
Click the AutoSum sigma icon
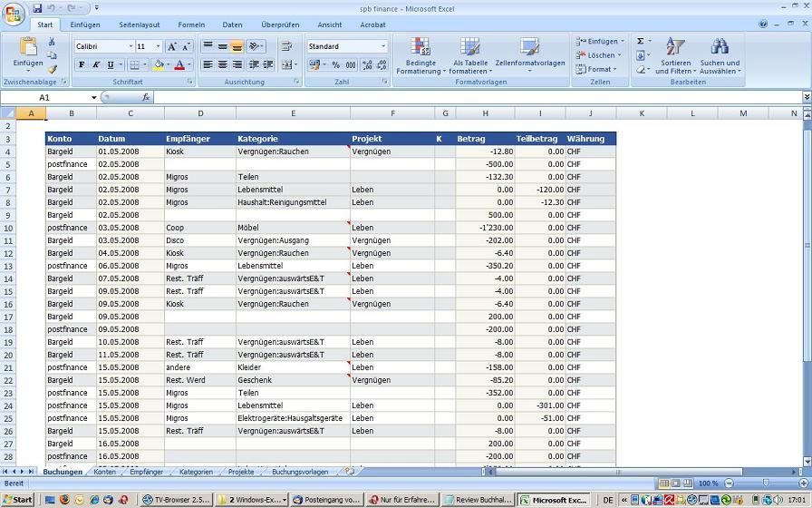[641, 42]
